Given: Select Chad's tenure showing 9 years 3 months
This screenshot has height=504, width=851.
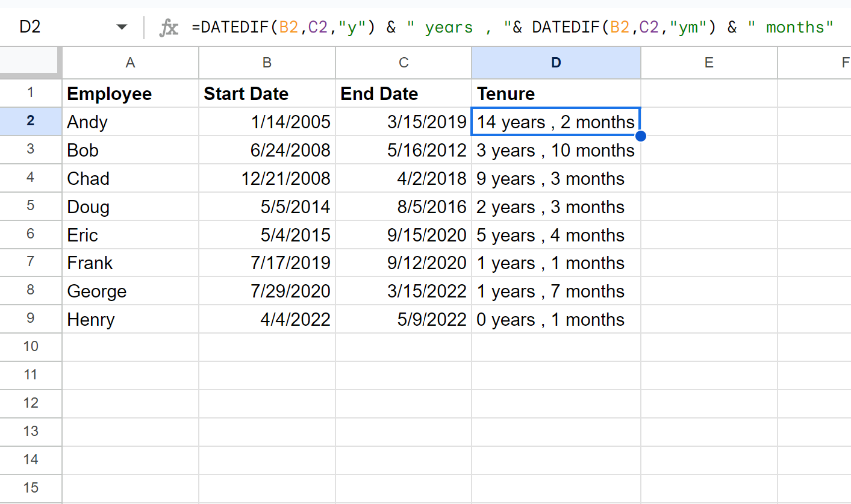Looking at the screenshot, I should click(x=555, y=178).
